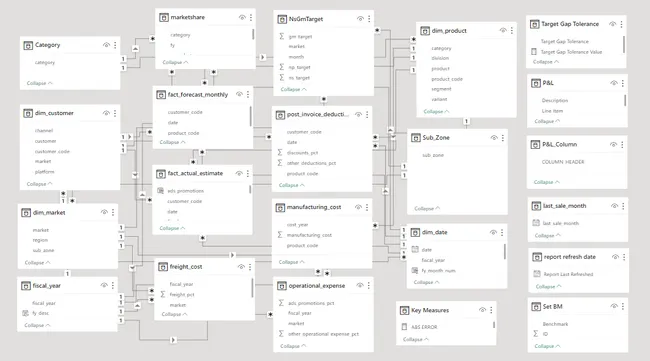Select the gm target field in NsGmTarget
This screenshot has height=361, width=650.
coord(300,36)
